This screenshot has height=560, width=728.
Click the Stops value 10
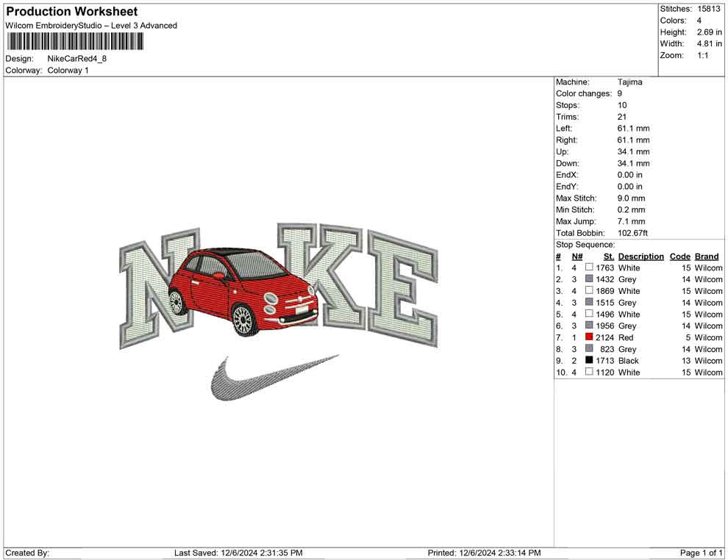621,105
